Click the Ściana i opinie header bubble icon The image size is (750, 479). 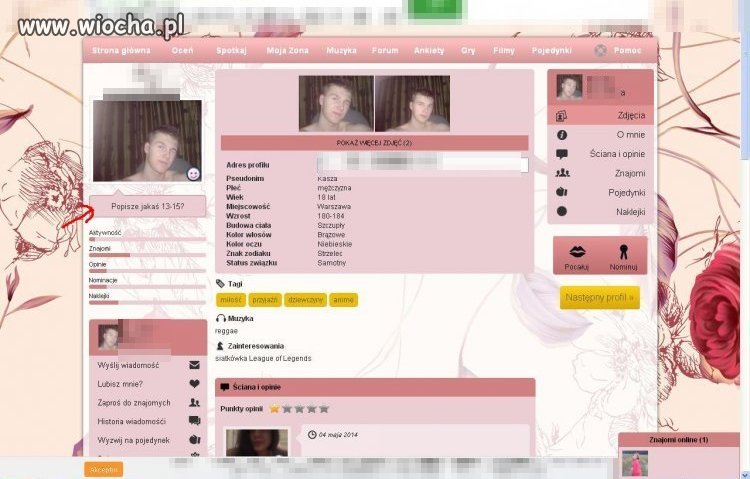click(x=225, y=387)
